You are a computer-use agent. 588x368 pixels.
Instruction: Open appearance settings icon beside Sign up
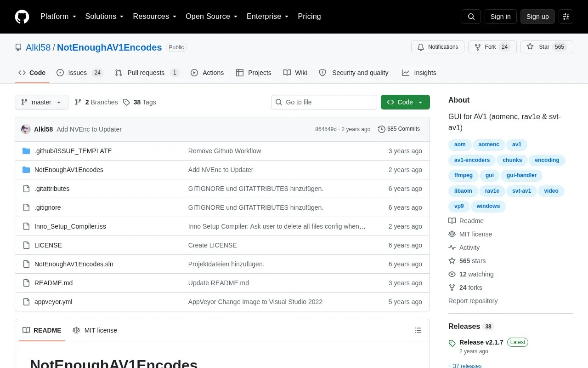click(566, 17)
